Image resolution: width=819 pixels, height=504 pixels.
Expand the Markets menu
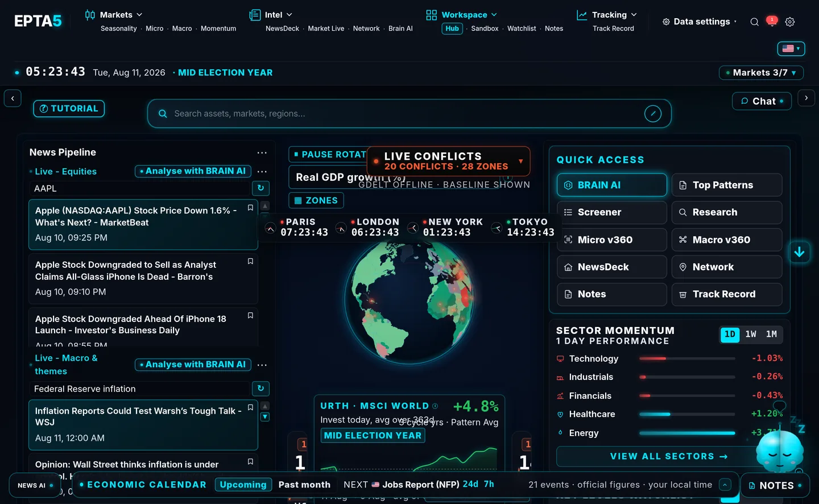click(114, 15)
